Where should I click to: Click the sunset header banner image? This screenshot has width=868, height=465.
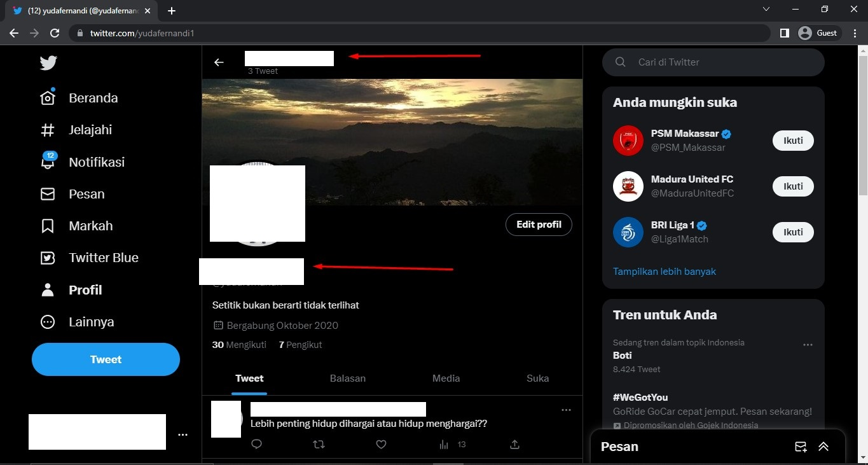pyautogui.click(x=392, y=142)
